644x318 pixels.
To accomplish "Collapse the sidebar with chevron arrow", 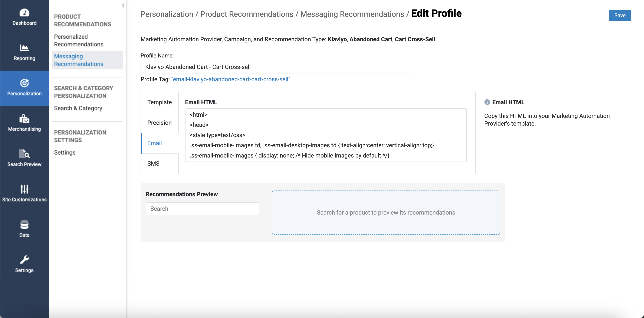I will click(123, 6).
